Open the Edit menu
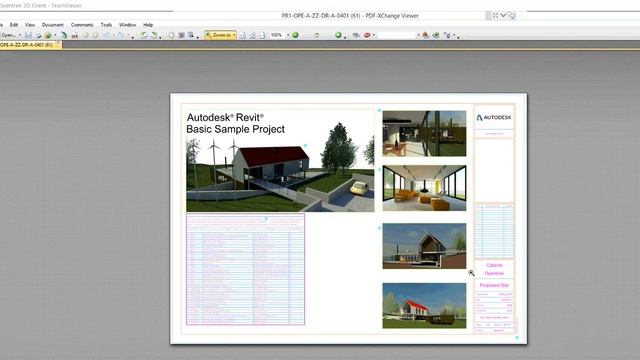 (13, 25)
